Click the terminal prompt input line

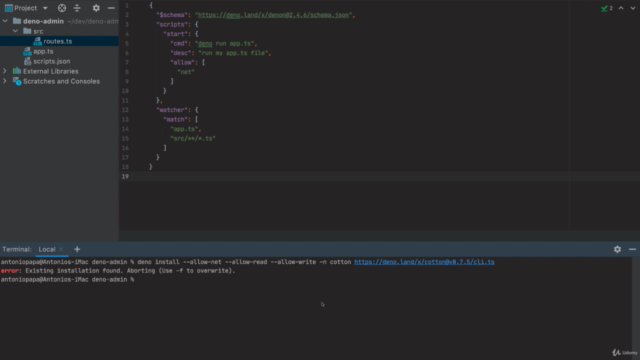316,280
